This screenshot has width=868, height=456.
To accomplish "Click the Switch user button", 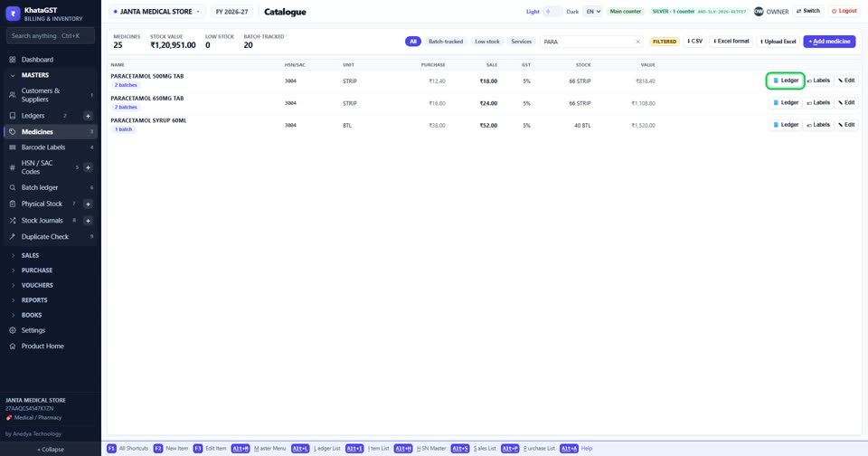I will click(807, 11).
